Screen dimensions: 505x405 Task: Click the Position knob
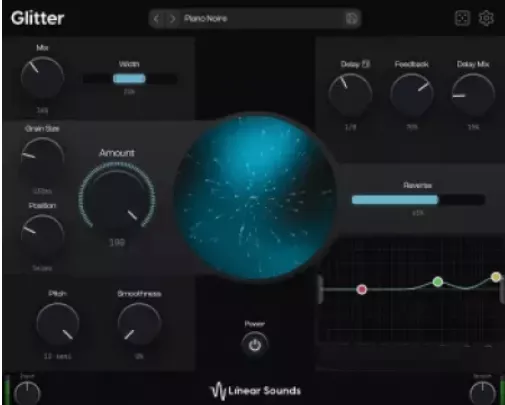(x=42, y=236)
